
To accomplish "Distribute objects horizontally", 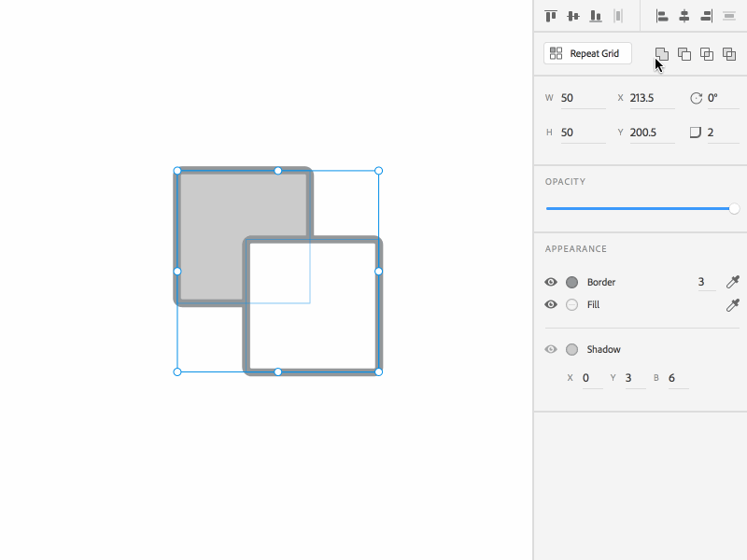I will (618, 16).
